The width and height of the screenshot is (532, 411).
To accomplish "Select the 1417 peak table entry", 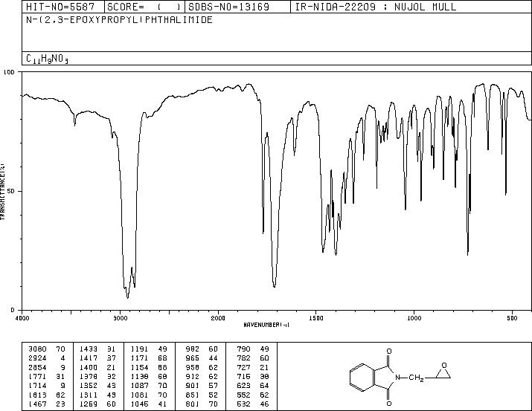I will tap(97, 358).
